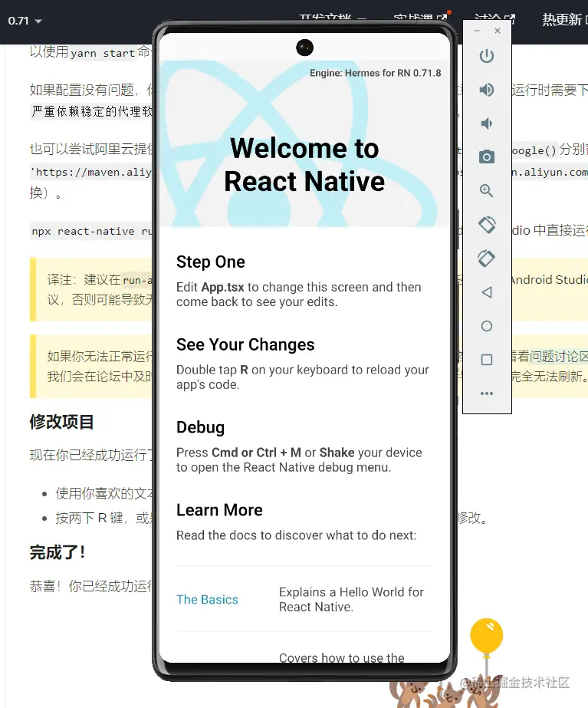Image resolution: width=588 pixels, height=708 pixels.
Task: Open the 0.71 version dropdown
Action: coord(25,21)
